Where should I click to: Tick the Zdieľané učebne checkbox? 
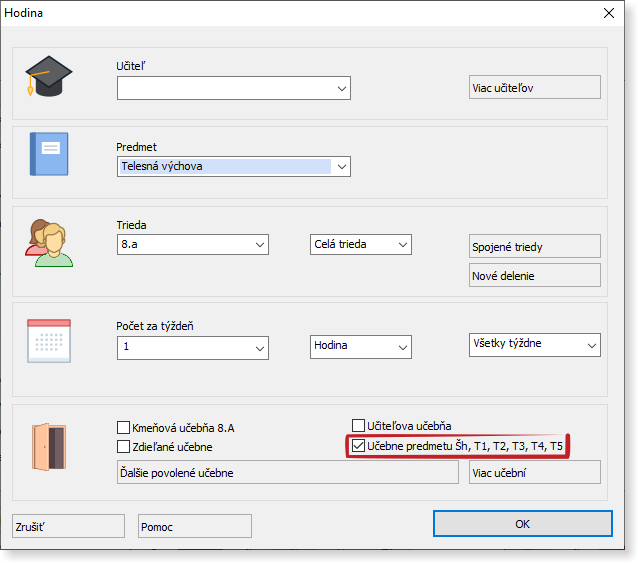[123, 446]
